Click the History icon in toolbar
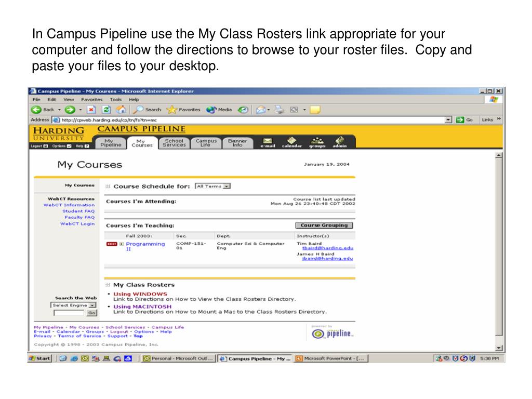The image size is (532, 399). coord(243,110)
